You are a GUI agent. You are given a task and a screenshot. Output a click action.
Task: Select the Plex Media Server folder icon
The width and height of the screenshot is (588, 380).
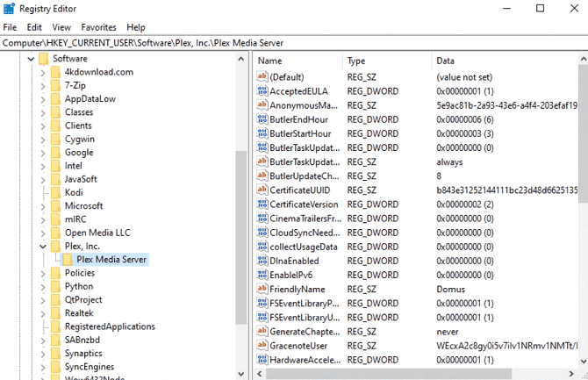coord(68,259)
